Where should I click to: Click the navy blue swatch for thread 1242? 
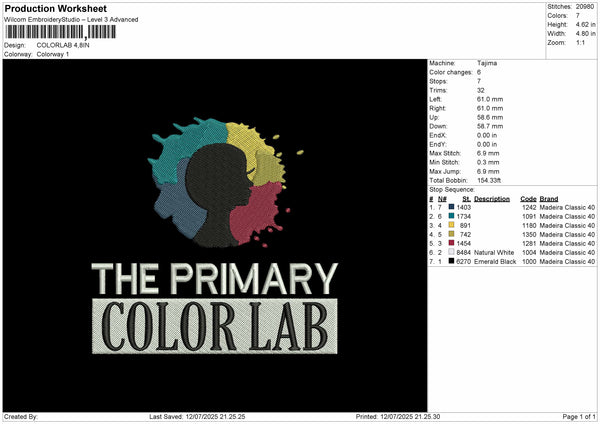[x=452, y=207]
